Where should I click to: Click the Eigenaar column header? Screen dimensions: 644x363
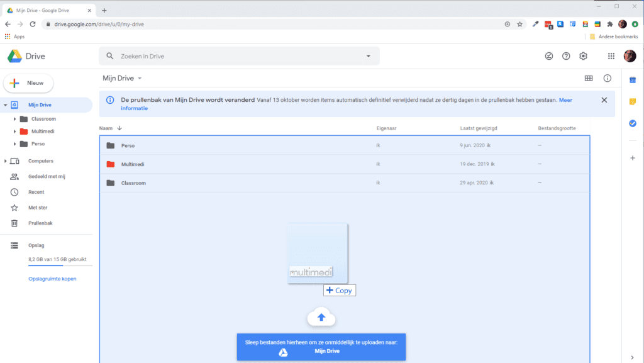[x=387, y=128]
